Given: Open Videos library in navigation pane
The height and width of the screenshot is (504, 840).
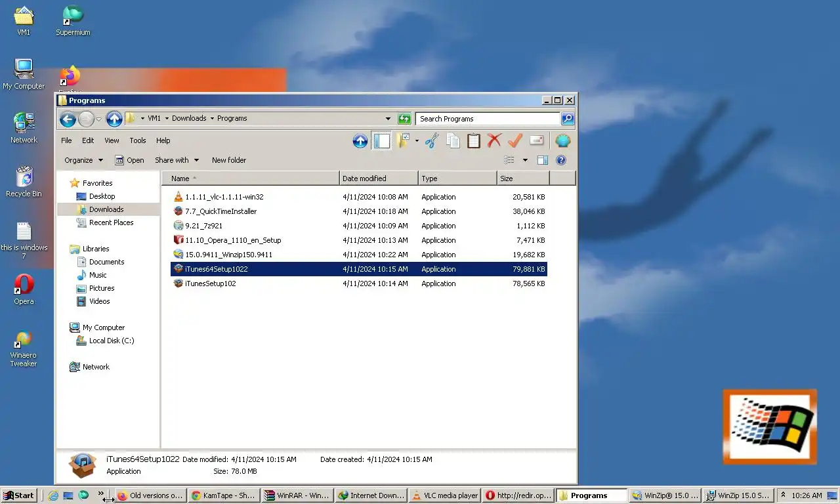Looking at the screenshot, I should click(x=100, y=301).
